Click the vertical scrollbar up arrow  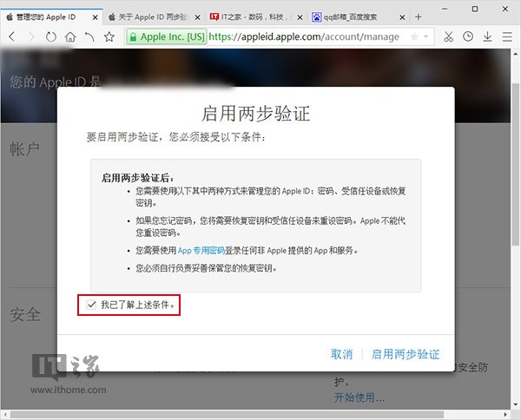click(515, 53)
